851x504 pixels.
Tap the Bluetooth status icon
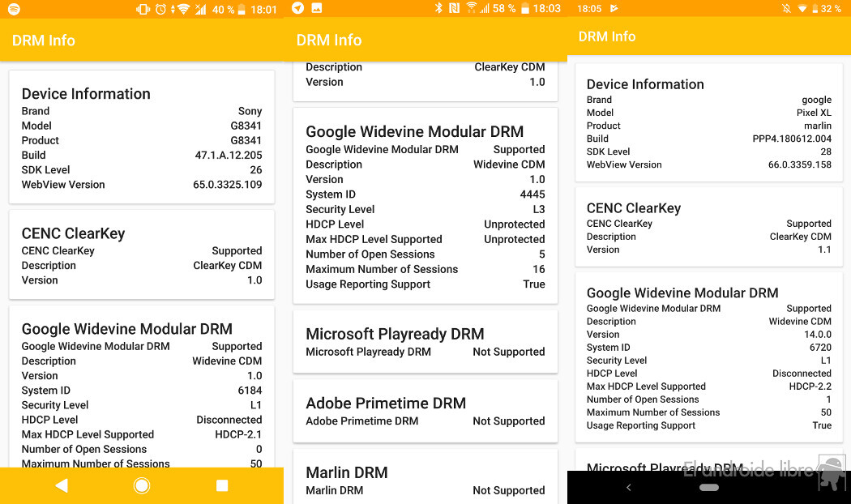[438, 8]
